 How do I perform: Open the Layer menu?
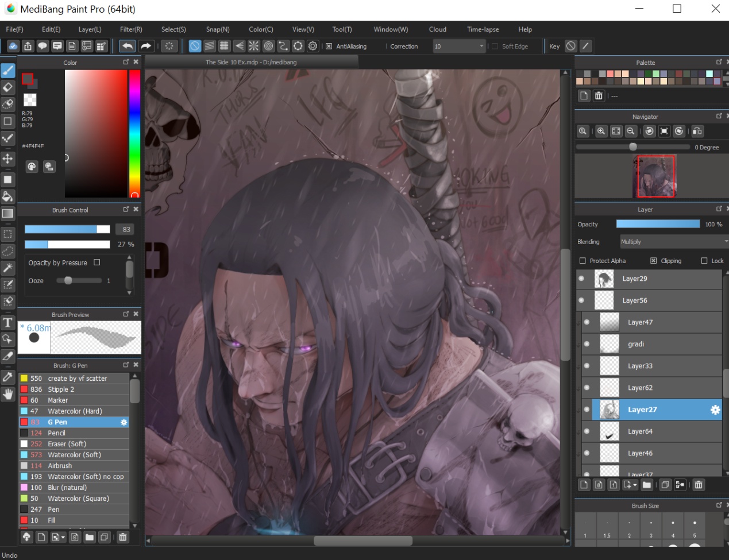click(x=90, y=29)
